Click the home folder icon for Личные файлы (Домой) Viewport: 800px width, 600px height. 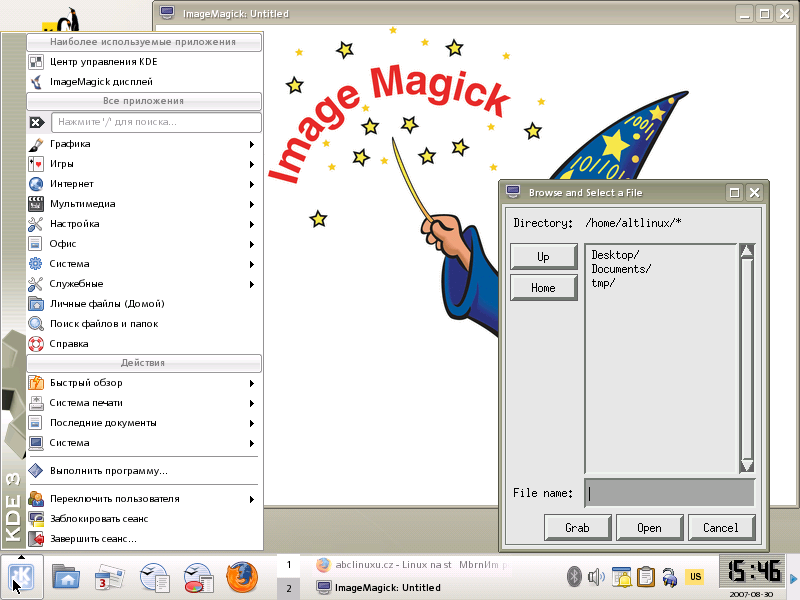click(x=36, y=304)
